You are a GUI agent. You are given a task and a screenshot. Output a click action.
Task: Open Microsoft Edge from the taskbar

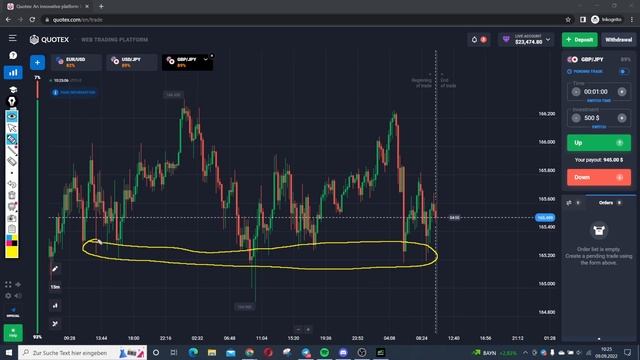[x=193, y=352]
